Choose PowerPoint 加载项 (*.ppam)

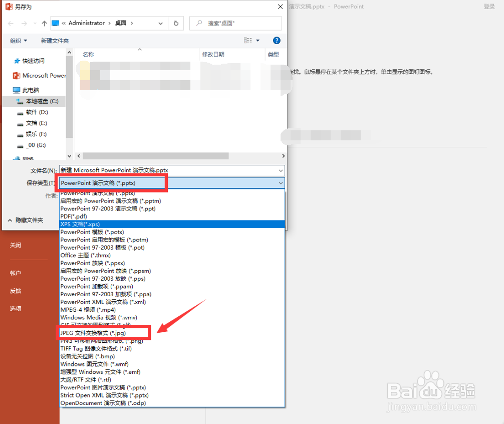pos(172,286)
